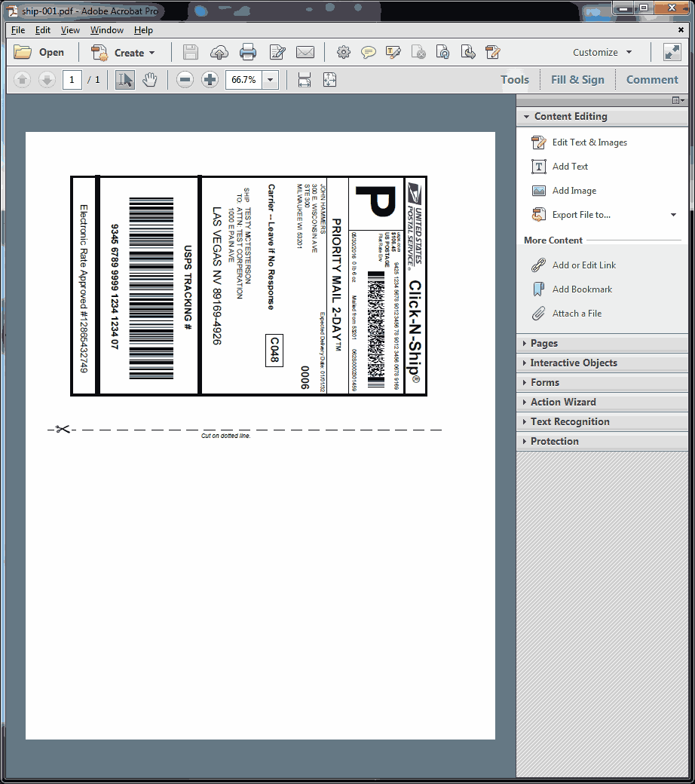The image size is (695, 784).
Task: Open the Tools pane tab
Action: click(515, 79)
